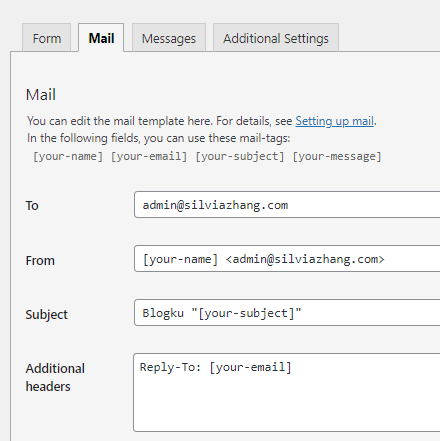This screenshot has width=440, height=441.
Task: Select the [your-name] mail-tag in tag list
Action: pyautogui.click(x=68, y=156)
